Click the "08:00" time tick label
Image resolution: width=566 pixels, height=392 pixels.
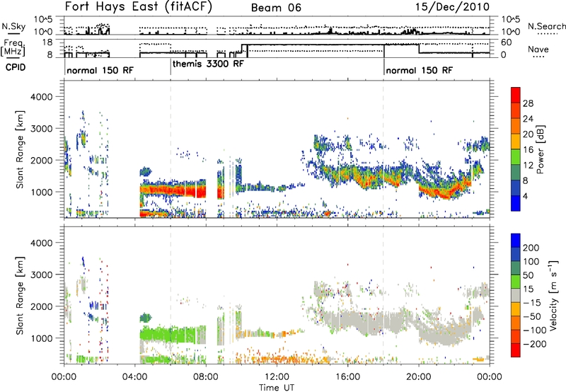click(206, 377)
